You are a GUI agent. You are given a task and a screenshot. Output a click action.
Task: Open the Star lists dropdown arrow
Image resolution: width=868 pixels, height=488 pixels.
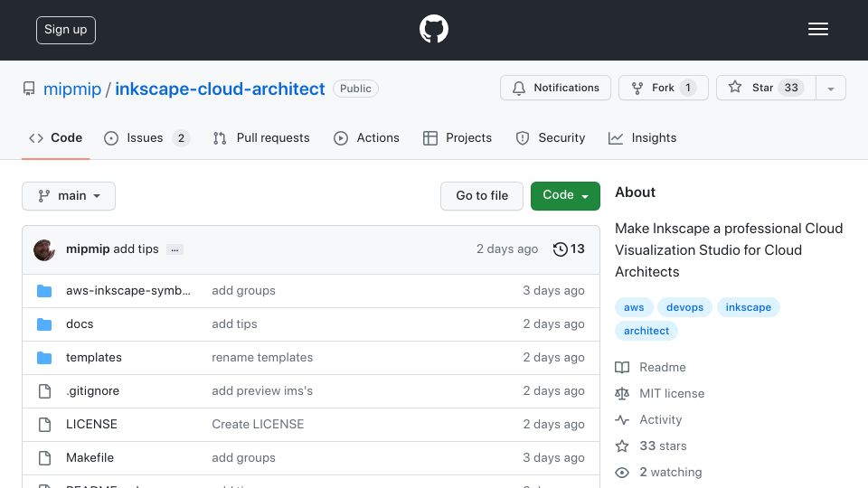830,88
